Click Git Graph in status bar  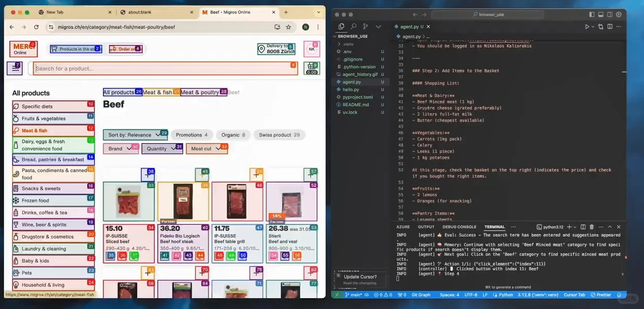421,295
